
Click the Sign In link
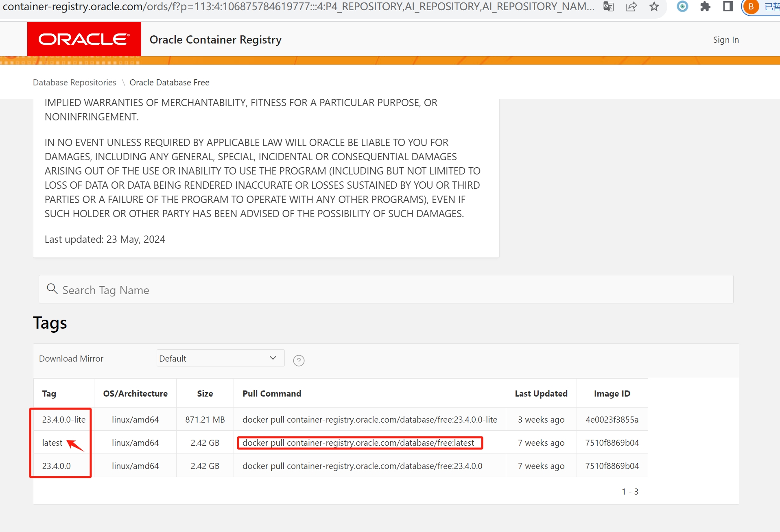coord(726,39)
